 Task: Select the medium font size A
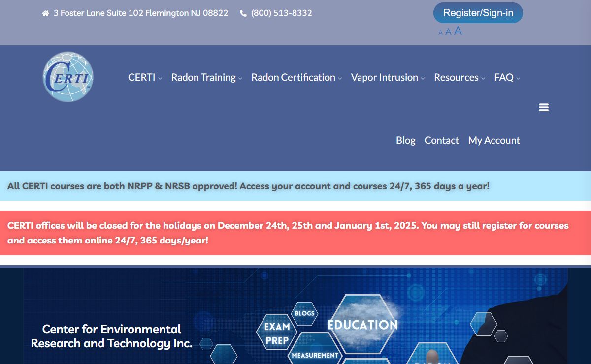pos(448,32)
